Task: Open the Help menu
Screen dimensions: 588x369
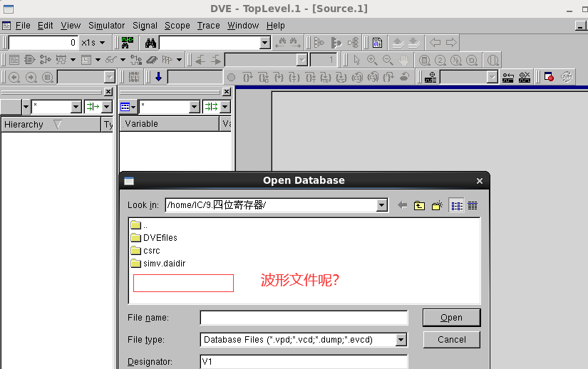Action: pyautogui.click(x=276, y=26)
